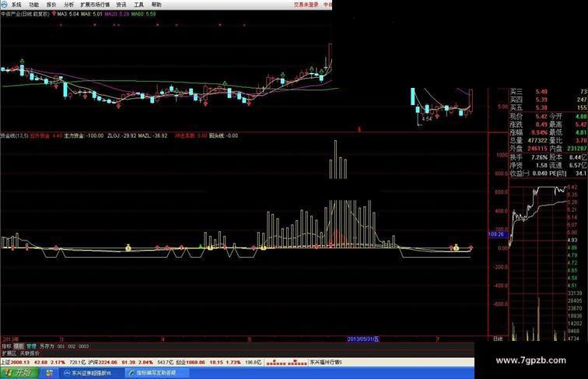This screenshot has width=588, height=379.
Task: Click the 日线 period label near volume panel
Action: click(x=498, y=339)
